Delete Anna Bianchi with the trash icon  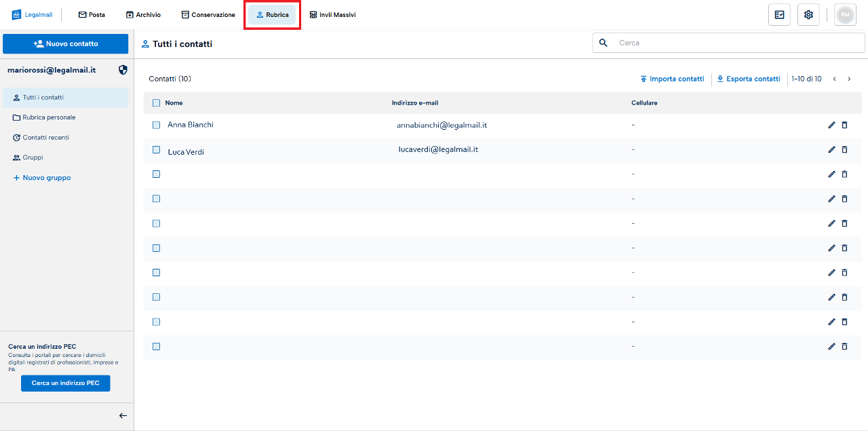pyautogui.click(x=844, y=125)
